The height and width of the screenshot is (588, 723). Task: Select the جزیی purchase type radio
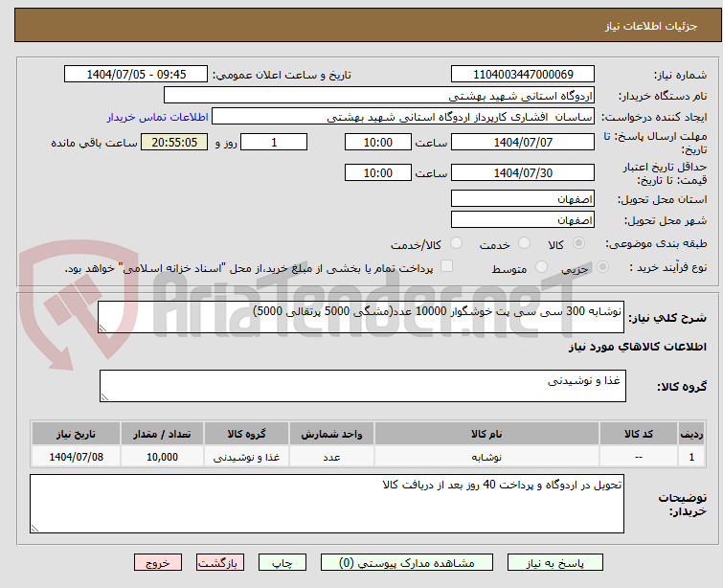pyautogui.click(x=602, y=267)
